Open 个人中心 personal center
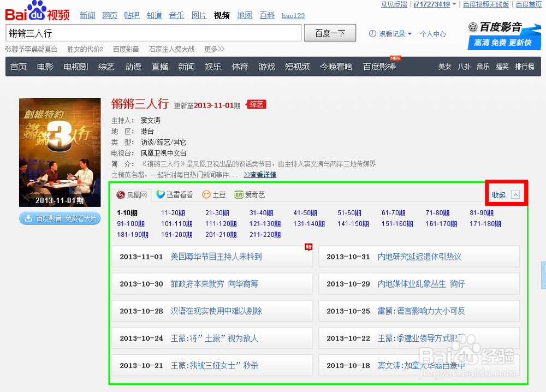 tap(434, 33)
